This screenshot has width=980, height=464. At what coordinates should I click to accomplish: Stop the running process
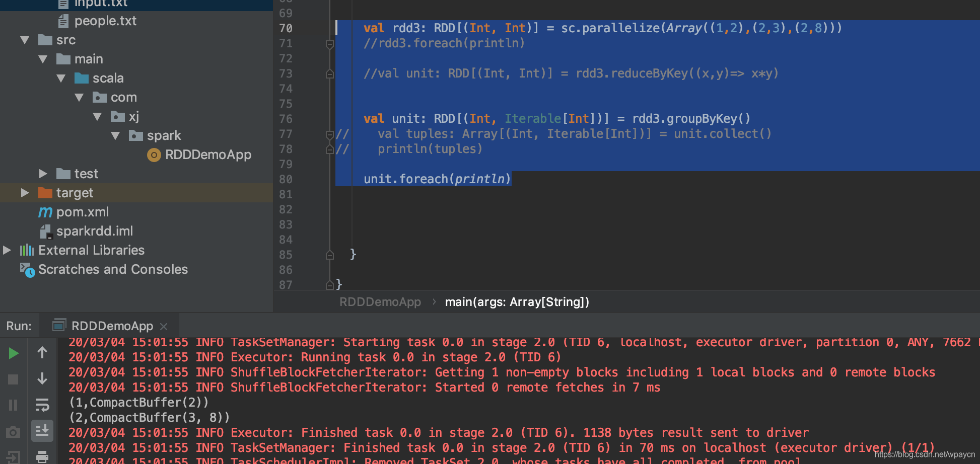click(14, 379)
